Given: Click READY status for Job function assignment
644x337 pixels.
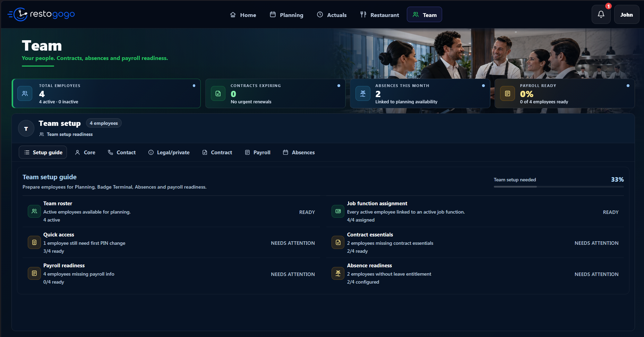Looking at the screenshot, I should [x=611, y=212].
